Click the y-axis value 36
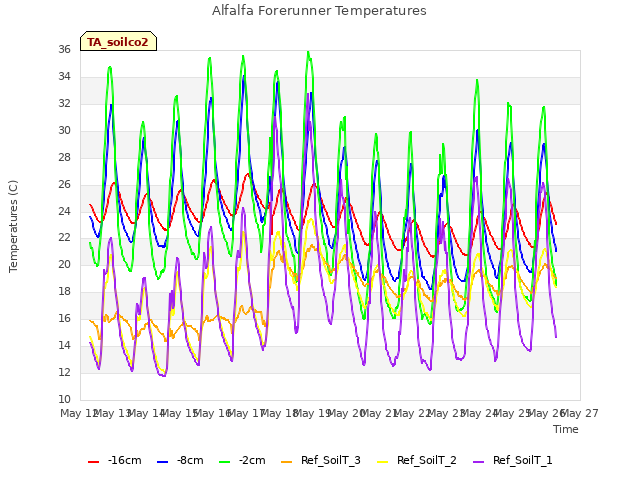Viewport: 640px width, 480px height. tap(64, 50)
